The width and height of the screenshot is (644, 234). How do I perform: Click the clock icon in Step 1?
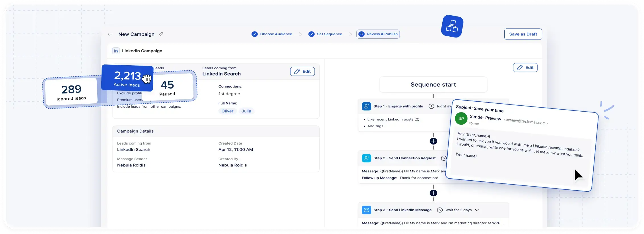click(x=432, y=106)
